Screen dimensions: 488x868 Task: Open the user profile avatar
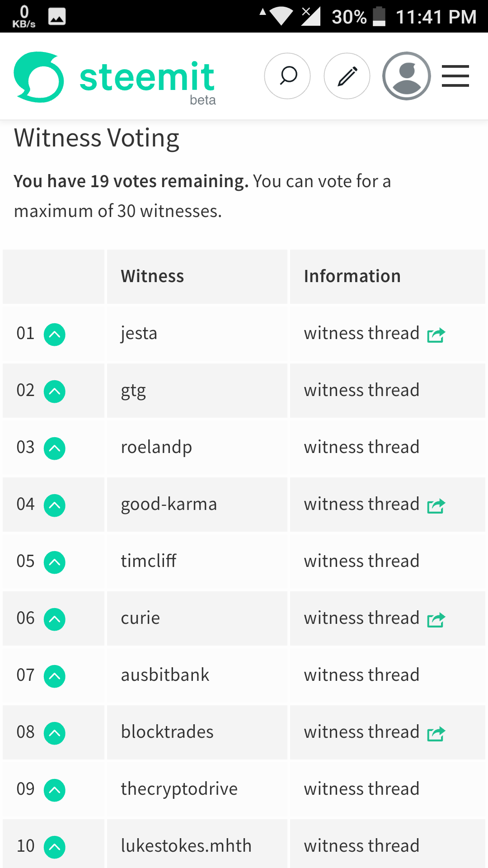coord(407,76)
